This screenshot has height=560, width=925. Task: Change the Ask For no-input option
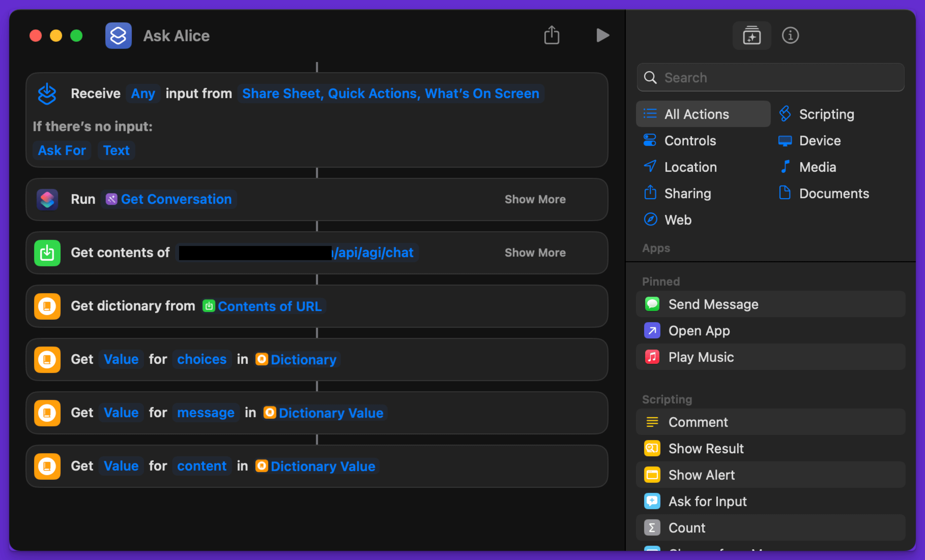tap(62, 150)
